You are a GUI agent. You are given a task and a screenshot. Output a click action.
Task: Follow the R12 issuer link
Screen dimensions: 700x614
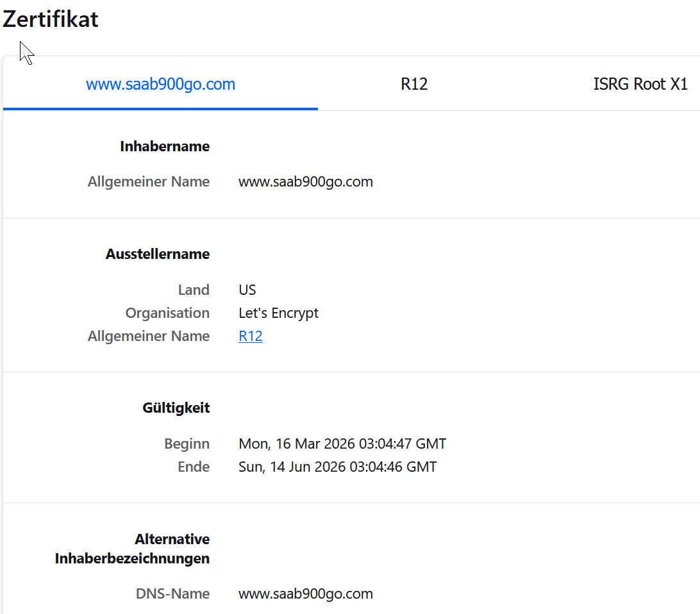[251, 336]
